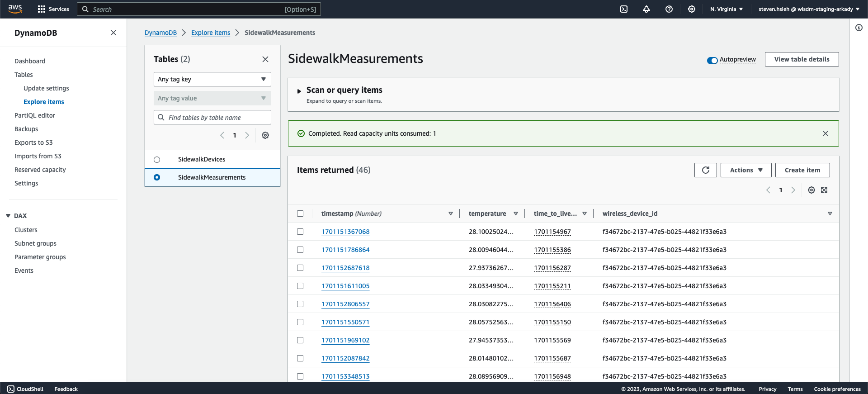
Task: Expand the Scan or query items section
Action: coord(299,91)
